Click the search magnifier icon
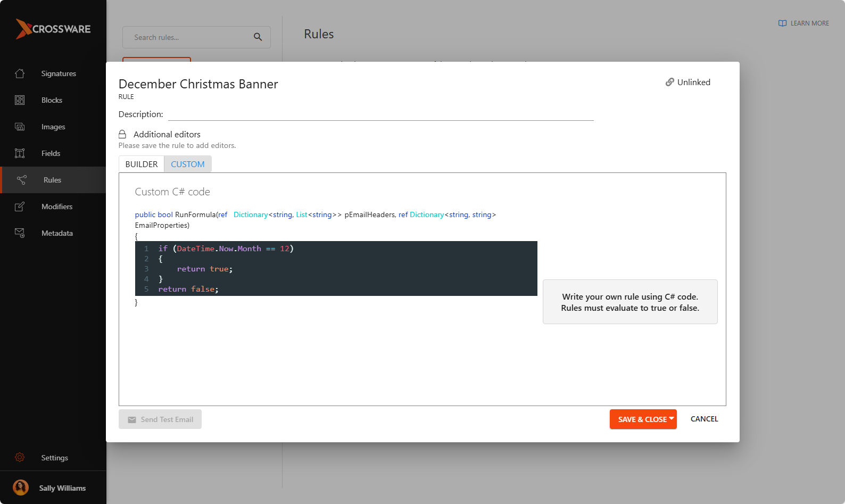Image resolution: width=845 pixels, height=504 pixels. pyautogui.click(x=258, y=37)
